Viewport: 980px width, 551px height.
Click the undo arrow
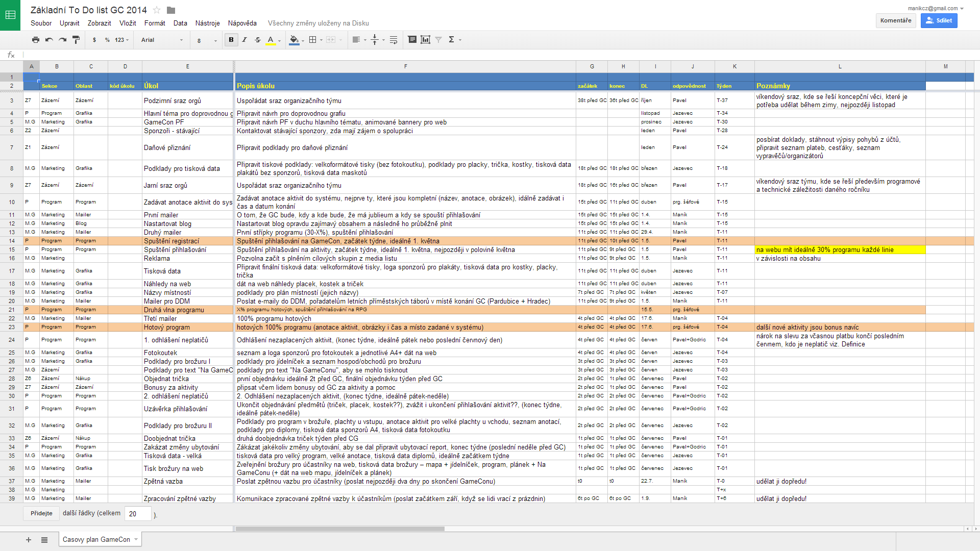coord(49,40)
